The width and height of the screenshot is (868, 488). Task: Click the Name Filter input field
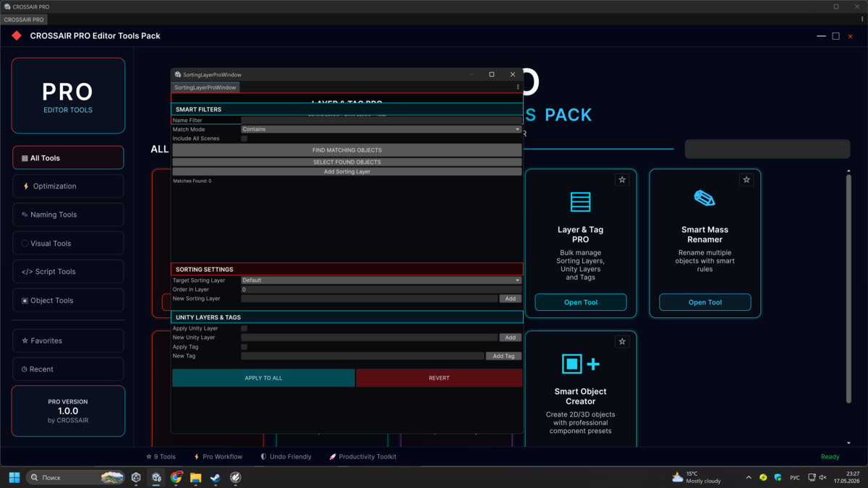coord(381,120)
